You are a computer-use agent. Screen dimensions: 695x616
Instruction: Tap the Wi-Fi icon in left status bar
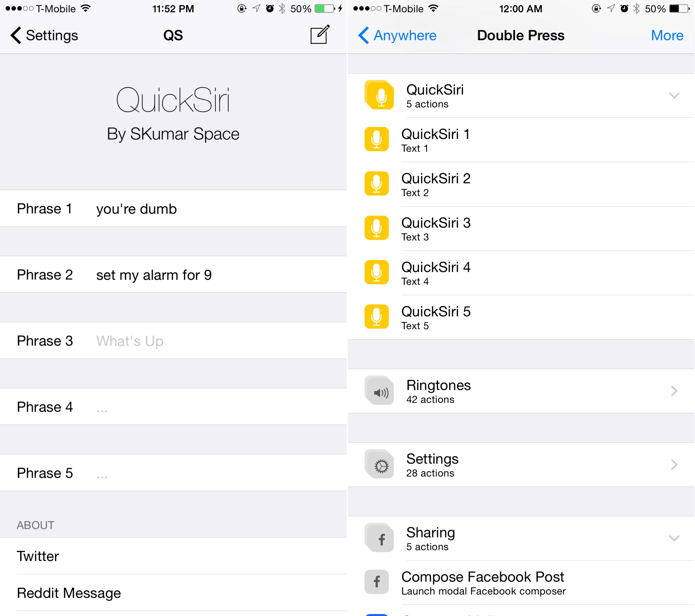tap(86, 9)
